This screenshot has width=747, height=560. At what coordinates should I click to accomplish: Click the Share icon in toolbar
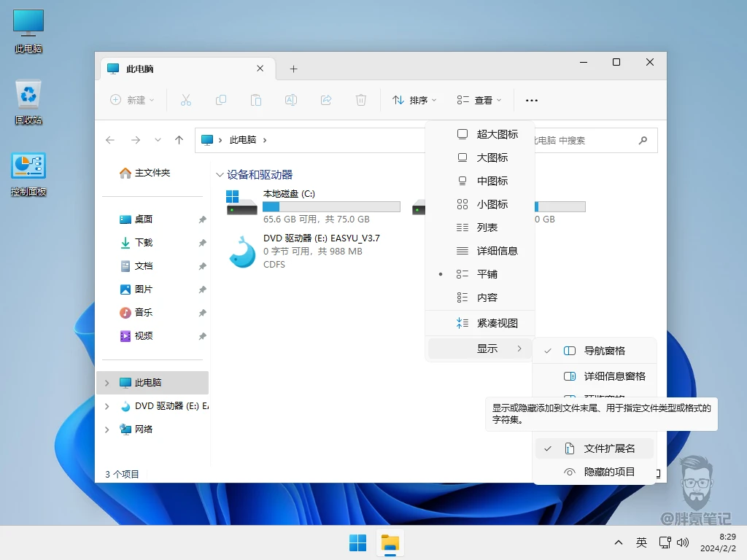[326, 100]
